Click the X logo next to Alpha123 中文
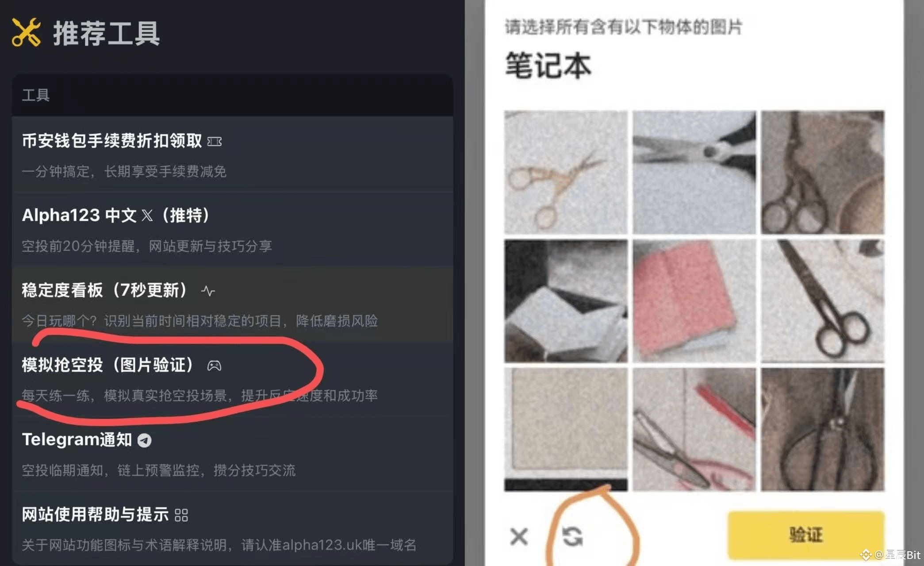 [147, 216]
